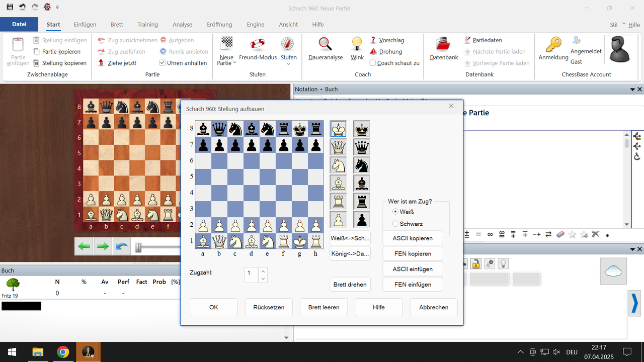Switch to the Einfügen ribbon tab
Viewport: 644px width, 362px height.
click(x=85, y=24)
